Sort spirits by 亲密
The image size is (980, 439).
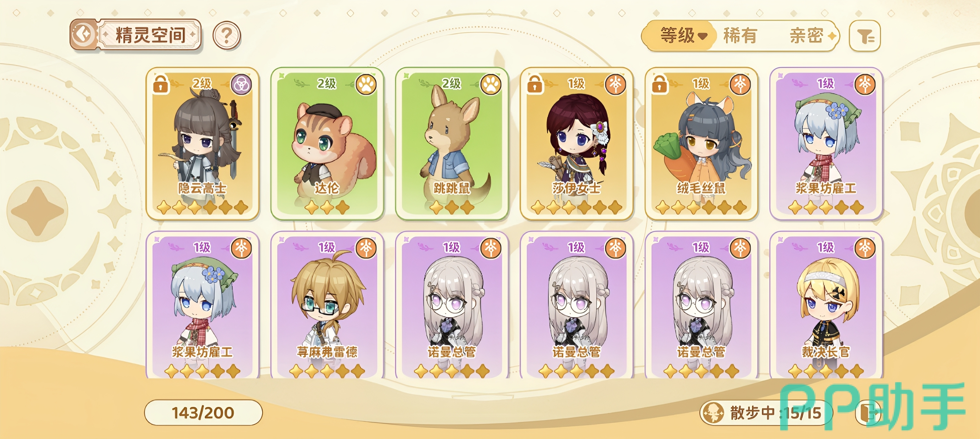coord(806,36)
